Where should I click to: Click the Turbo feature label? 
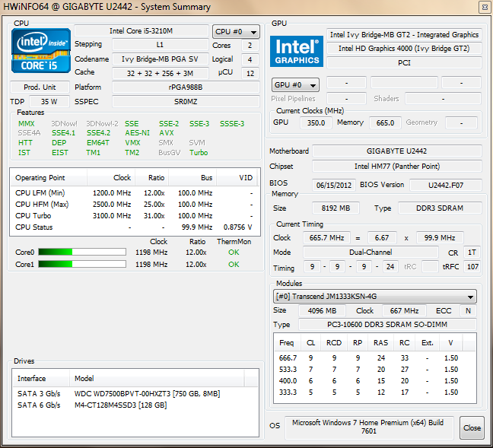(x=199, y=152)
